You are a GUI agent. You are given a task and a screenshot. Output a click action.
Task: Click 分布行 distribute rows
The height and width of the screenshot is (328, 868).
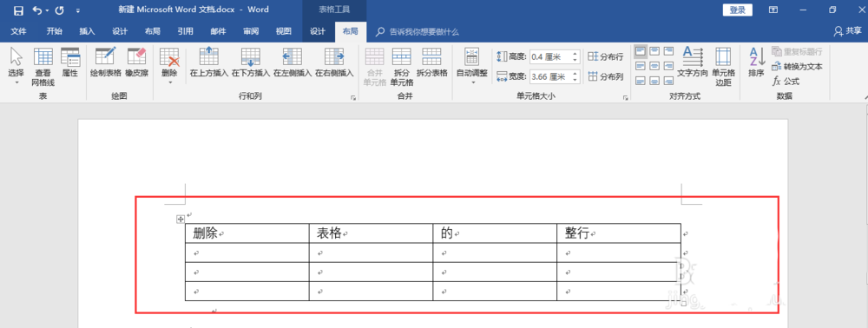(x=606, y=56)
